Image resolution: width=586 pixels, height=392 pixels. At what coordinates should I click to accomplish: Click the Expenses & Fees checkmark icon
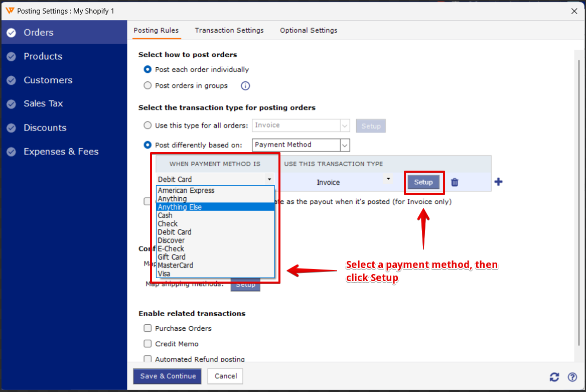click(x=11, y=152)
